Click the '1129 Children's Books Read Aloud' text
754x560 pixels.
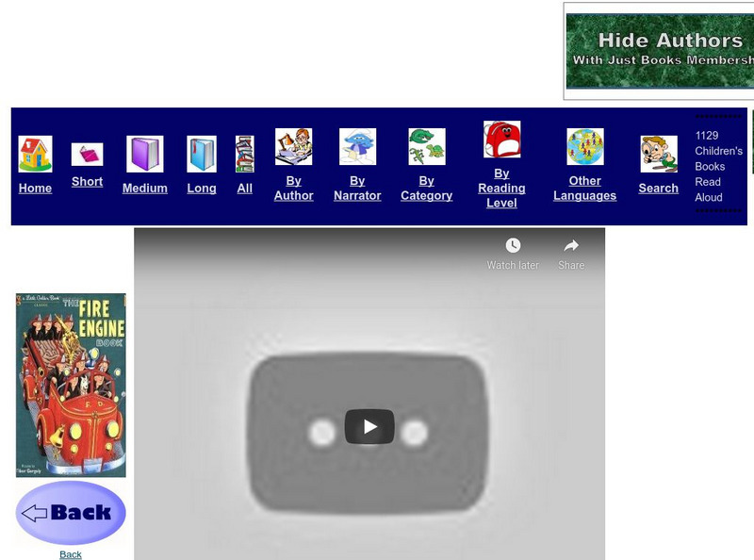point(718,167)
